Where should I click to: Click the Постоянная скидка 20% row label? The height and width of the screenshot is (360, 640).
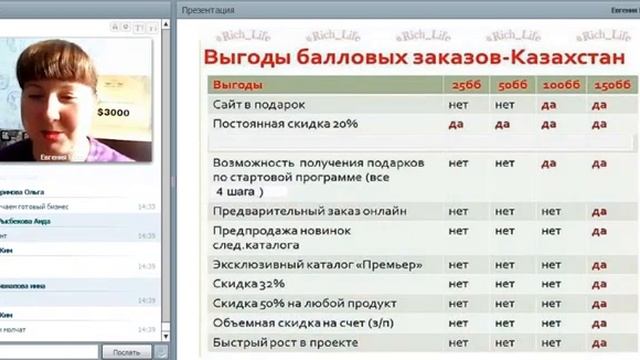click(x=285, y=124)
